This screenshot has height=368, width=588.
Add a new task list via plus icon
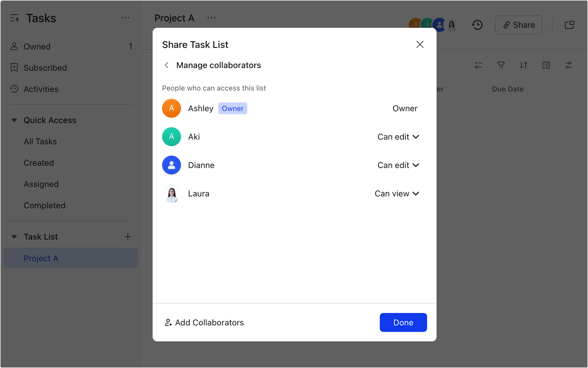[128, 237]
